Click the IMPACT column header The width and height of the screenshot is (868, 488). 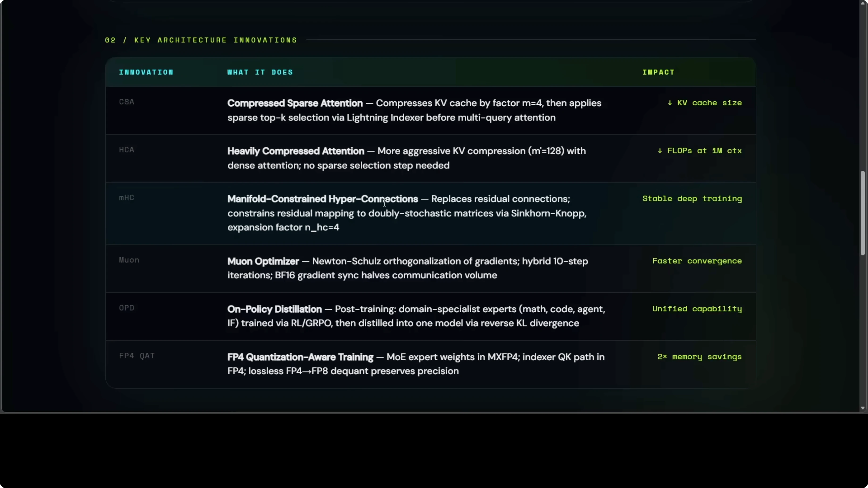pos(658,72)
